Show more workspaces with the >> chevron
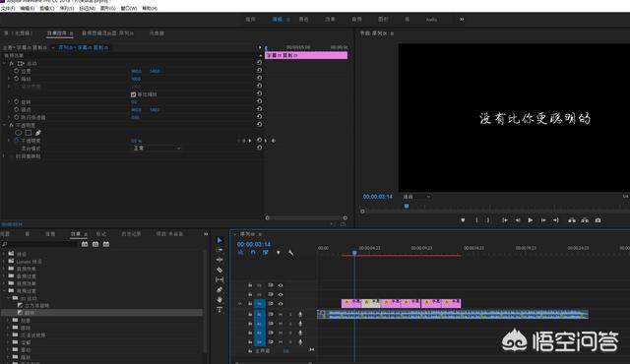This screenshot has width=630, height=364. 462,19
